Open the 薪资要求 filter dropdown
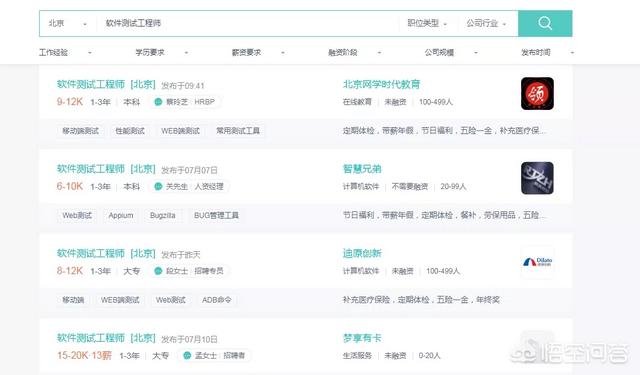Image resolution: width=640 pixels, height=375 pixels. pos(258,52)
